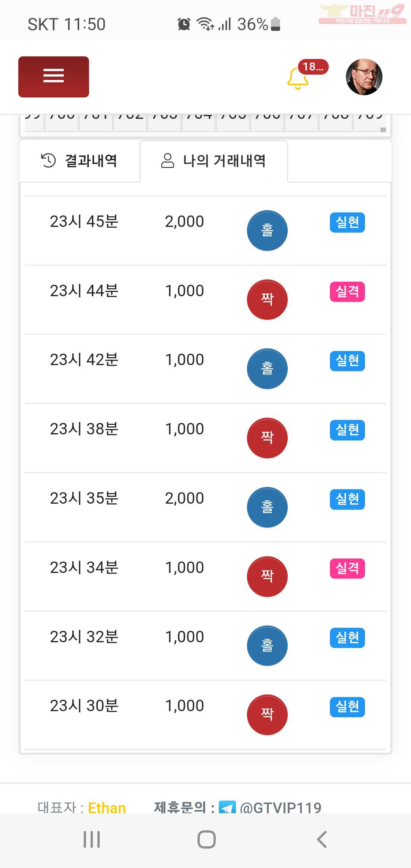411x868 pixels.
Task: Click the 2,000 amount at 23시 35분
Action: [x=185, y=498]
